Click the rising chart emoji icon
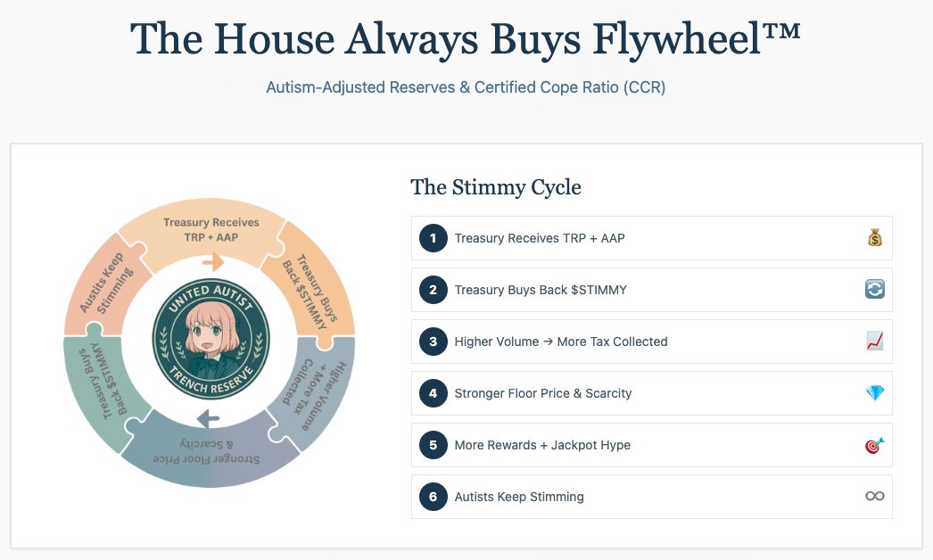 [874, 342]
